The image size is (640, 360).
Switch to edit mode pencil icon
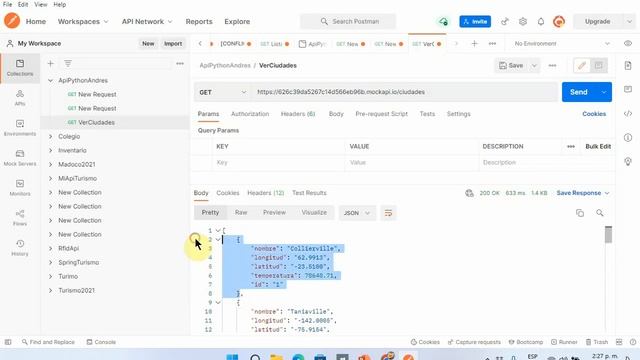click(582, 65)
